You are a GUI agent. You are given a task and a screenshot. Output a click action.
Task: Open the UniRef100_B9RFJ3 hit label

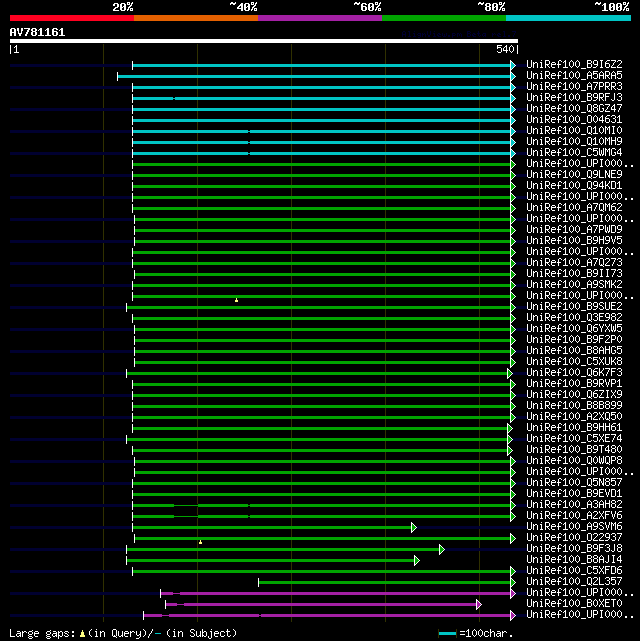[574, 98]
